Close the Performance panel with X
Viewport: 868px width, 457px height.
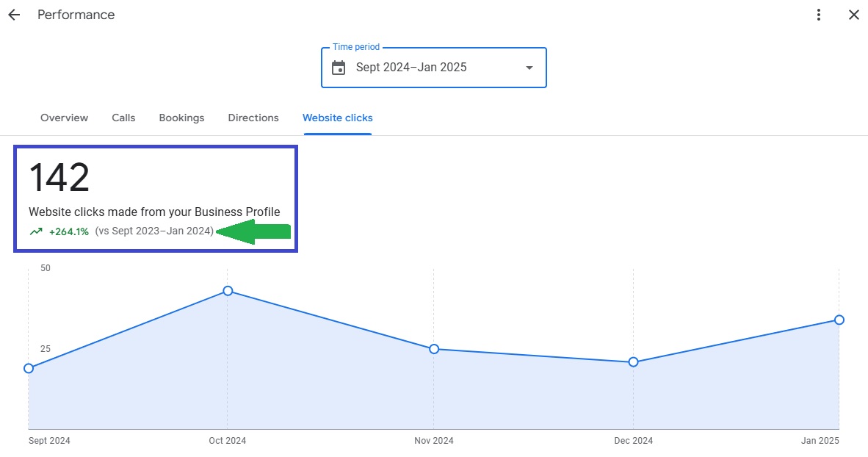click(853, 15)
